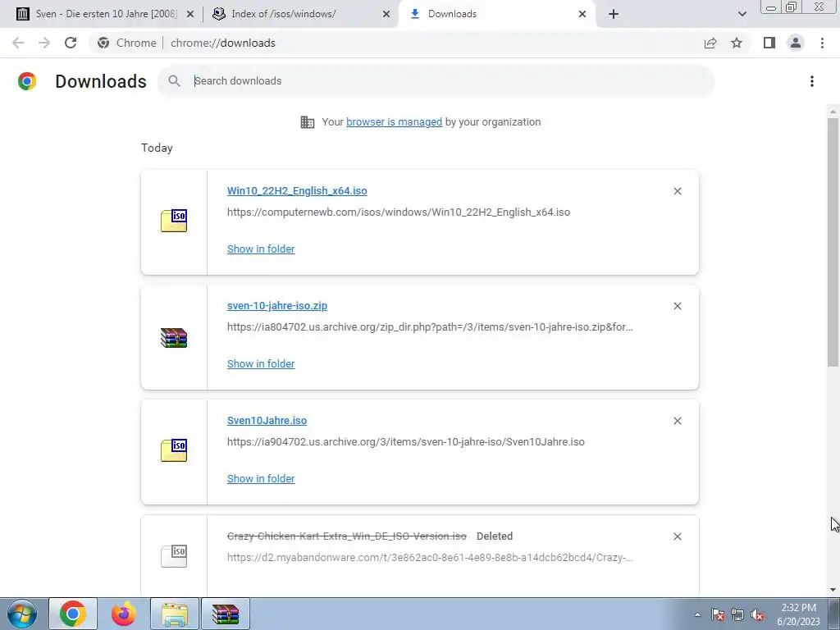The width and height of the screenshot is (840, 630).
Task: Open the Windows Start menu
Action: coord(22,614)
